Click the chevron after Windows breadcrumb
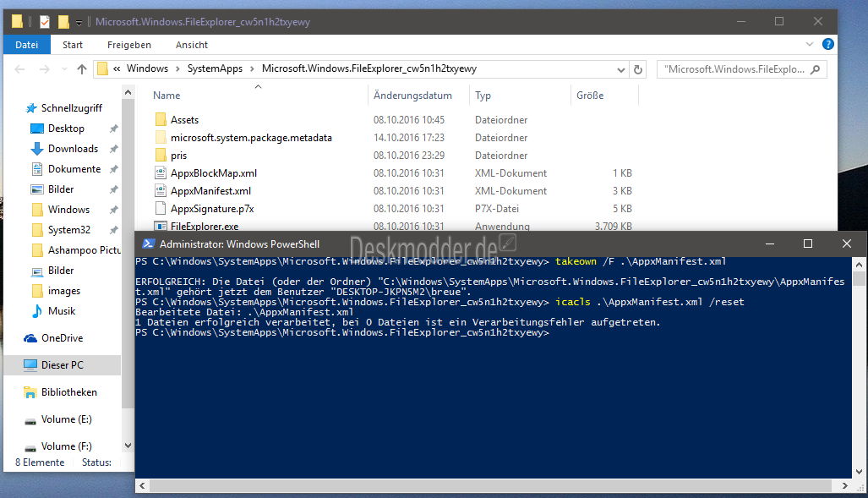868x498 pixels. [177, 68]
